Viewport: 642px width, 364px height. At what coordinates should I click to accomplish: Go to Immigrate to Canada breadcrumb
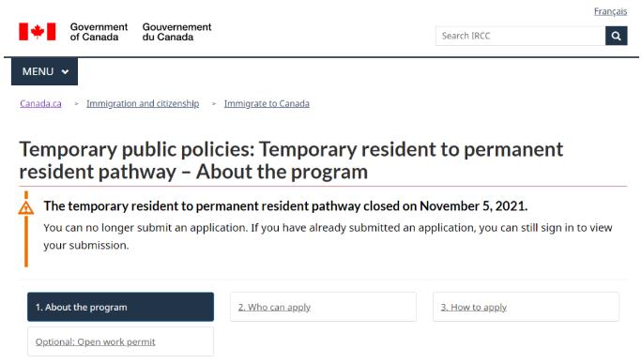tap(267, 103)
